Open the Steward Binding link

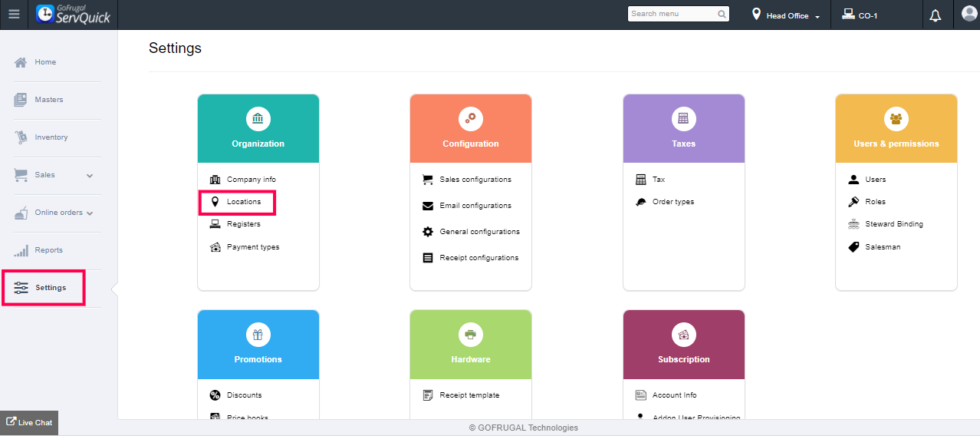click(x=894, y=224)
